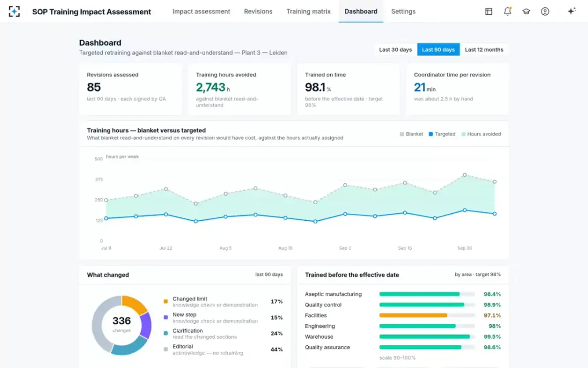Image resolution: width=588 pixels, height=368 pixels.
Task: Click the Warehouse progress bar
Action: [427, 337]
